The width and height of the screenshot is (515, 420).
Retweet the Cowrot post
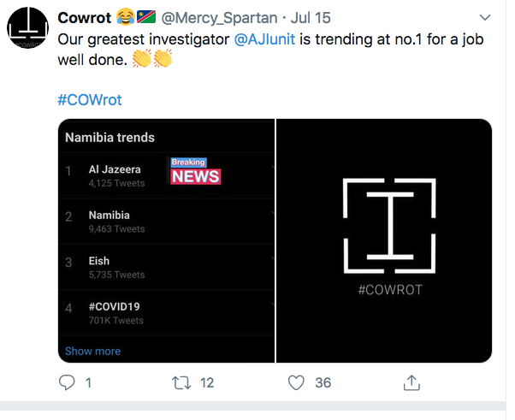coord(181,383)
